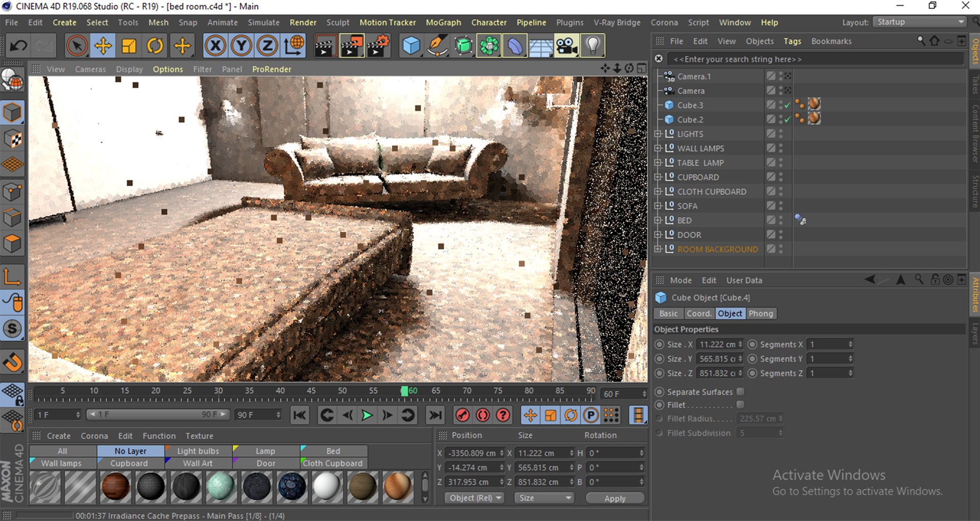
Task: Add a Cube primitive object
Action: point(411,46)
